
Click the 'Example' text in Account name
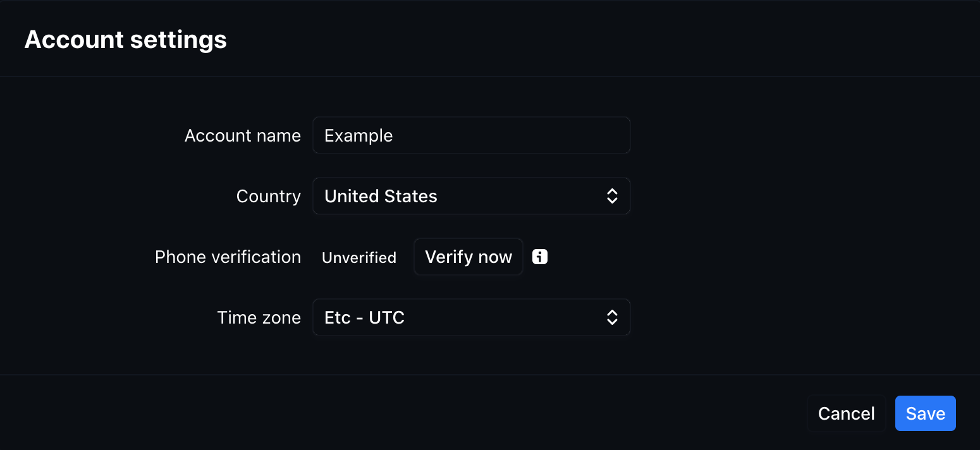(358, 135)
